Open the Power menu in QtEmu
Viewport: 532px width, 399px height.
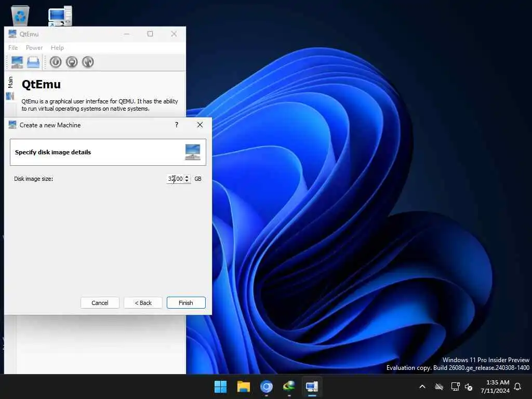point(34,47)
